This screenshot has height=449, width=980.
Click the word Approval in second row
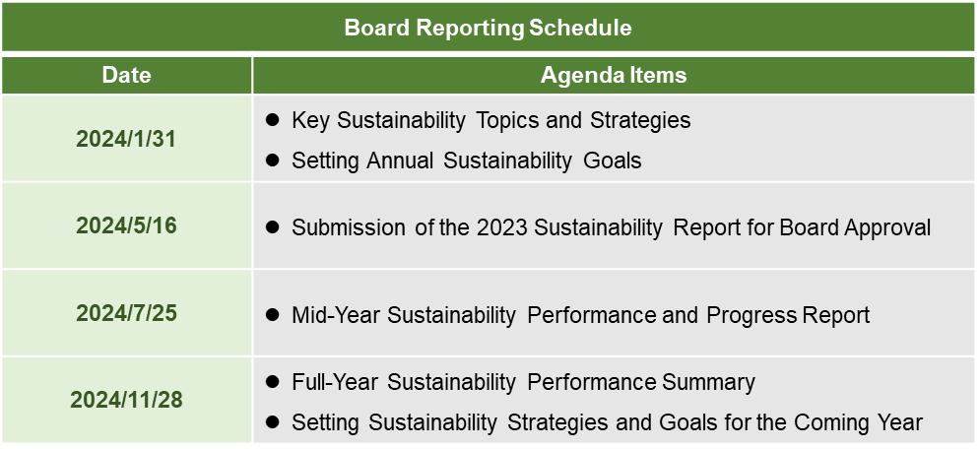(887, 228)
